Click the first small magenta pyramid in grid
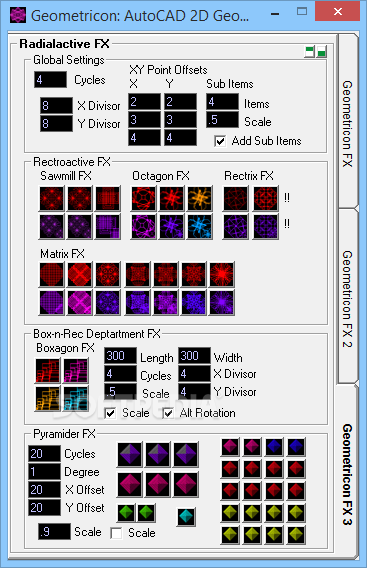 click(x=230, y=447)
